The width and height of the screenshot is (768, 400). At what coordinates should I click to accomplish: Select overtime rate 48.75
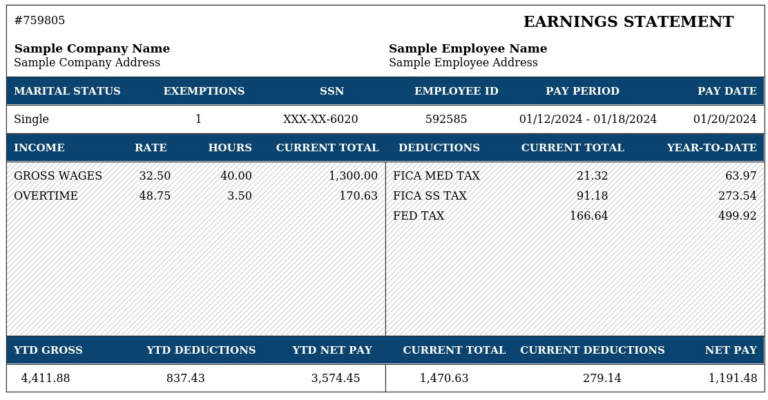pos(155,196)
